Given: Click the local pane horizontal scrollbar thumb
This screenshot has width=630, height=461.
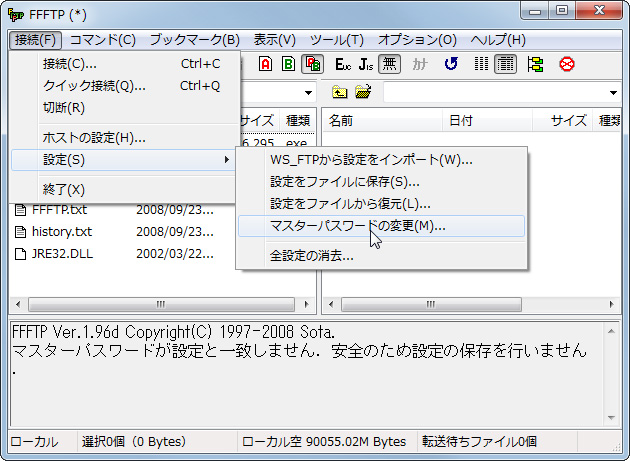Looking at the screenshot, I should click(161, 304).
